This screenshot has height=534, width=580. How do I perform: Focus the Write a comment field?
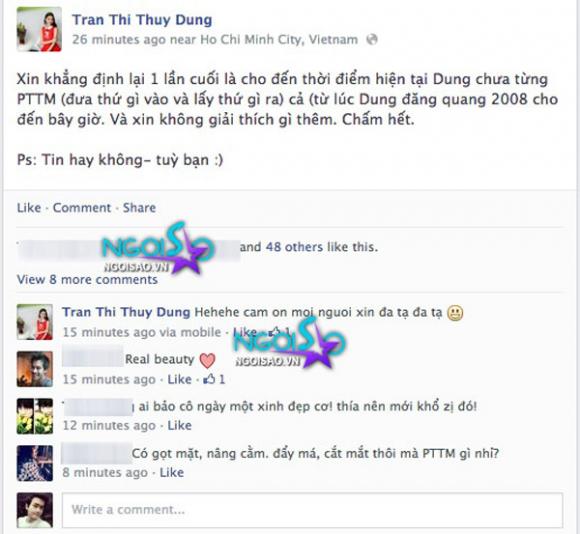point(313,510)
